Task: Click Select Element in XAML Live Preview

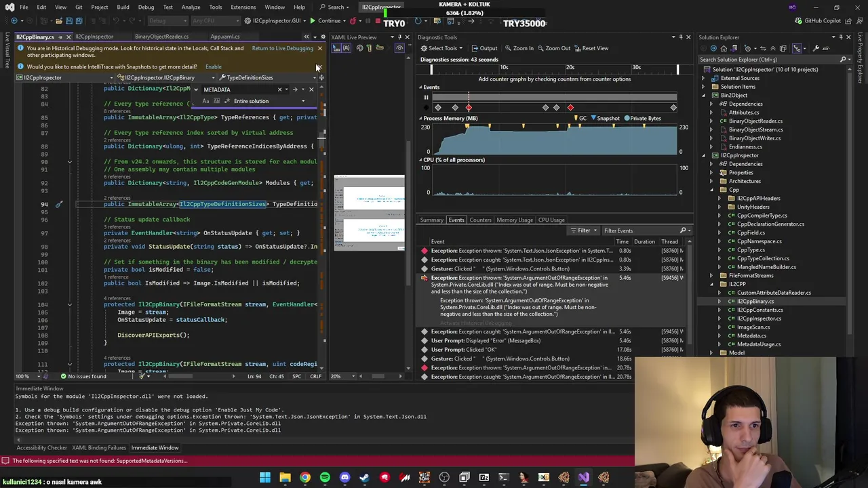Action: coord(336,47)
